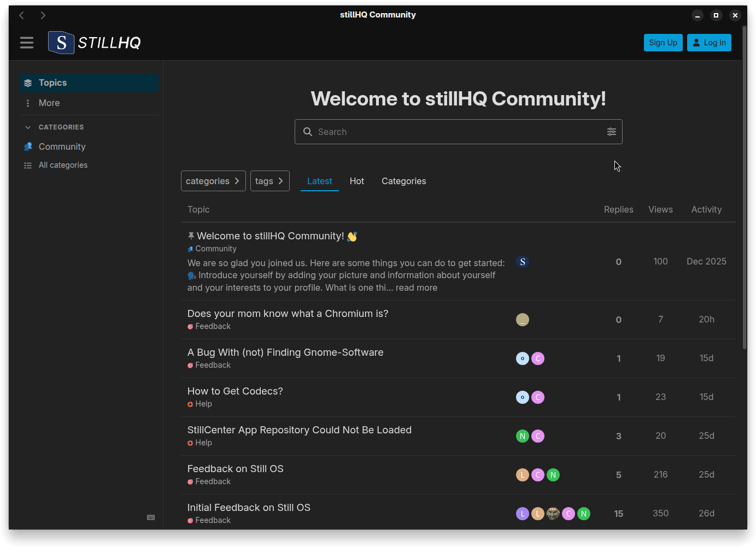Screen dimensions: 756x547
Task: Open topic Initial Feedback on Still OS
Action: click(249, 508)
